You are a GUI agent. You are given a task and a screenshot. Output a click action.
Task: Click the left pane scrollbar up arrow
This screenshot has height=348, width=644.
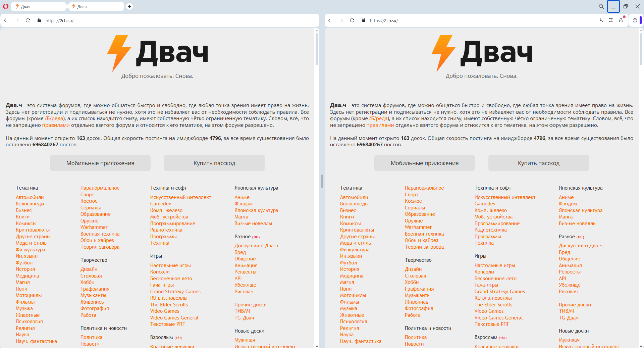point(317,31)
